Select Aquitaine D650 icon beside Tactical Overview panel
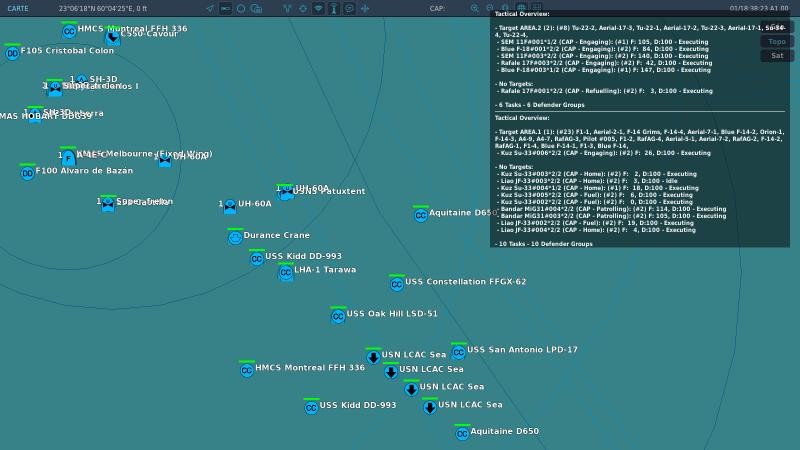Viewport: 800px width, 450px height. pyautogui.click(x=420, y=215)
